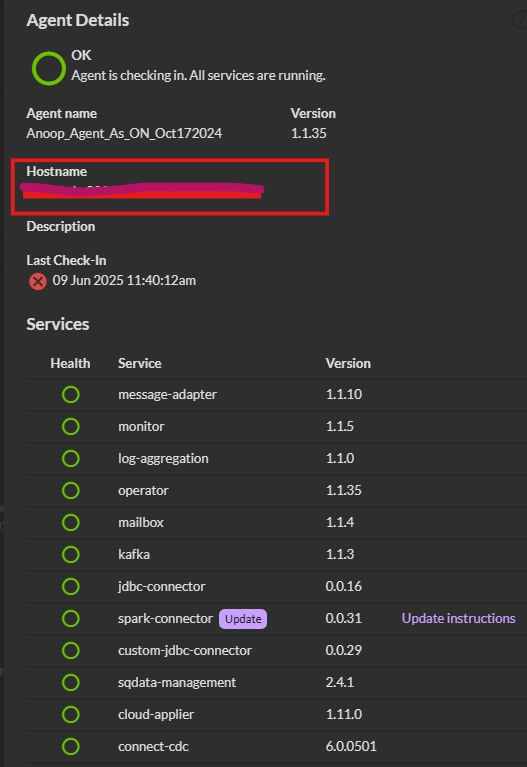Click the health circle for monitor service
The width and height of the screenshot is (527, 767).
coord(71,427)
